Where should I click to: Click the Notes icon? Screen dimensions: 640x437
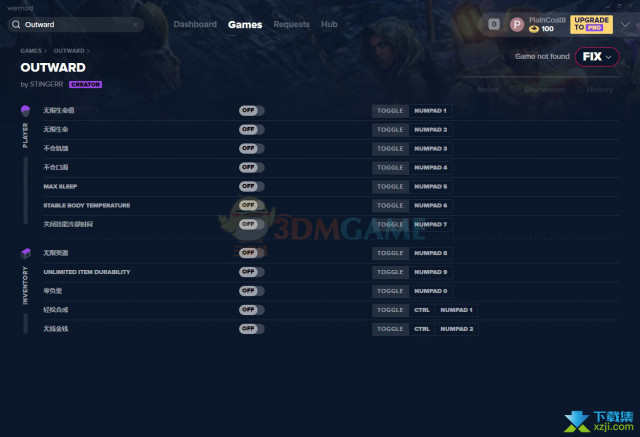[468, 89]
